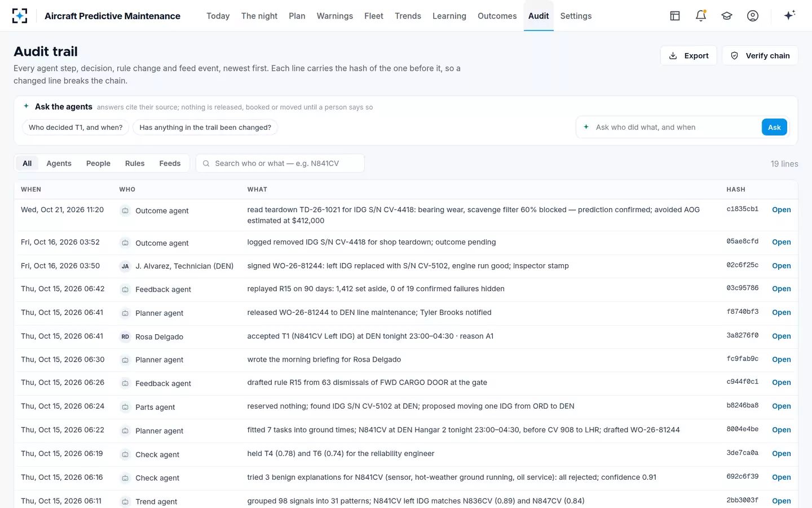Click the RD avatar for Rosa Delgado
Image resolution: width=812 pixels, height=508 pixels.
tap(125, 337)
